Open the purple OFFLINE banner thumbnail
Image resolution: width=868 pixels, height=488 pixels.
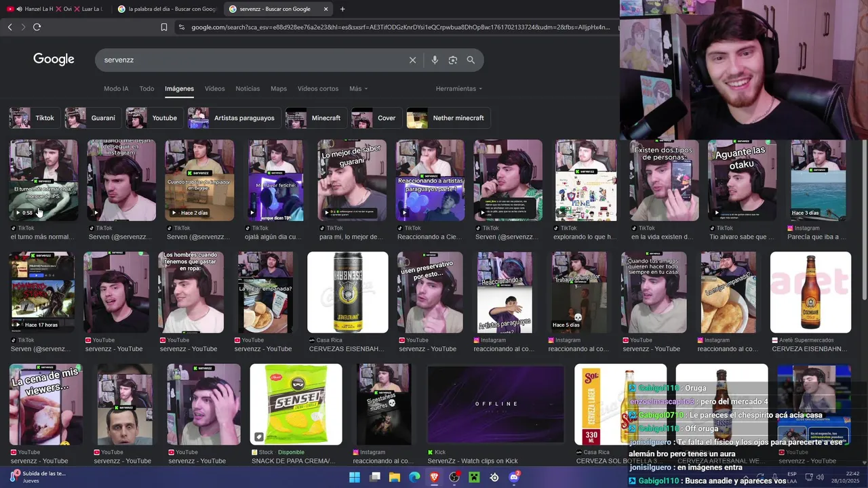pyautogui.click(x=496, y=405)
